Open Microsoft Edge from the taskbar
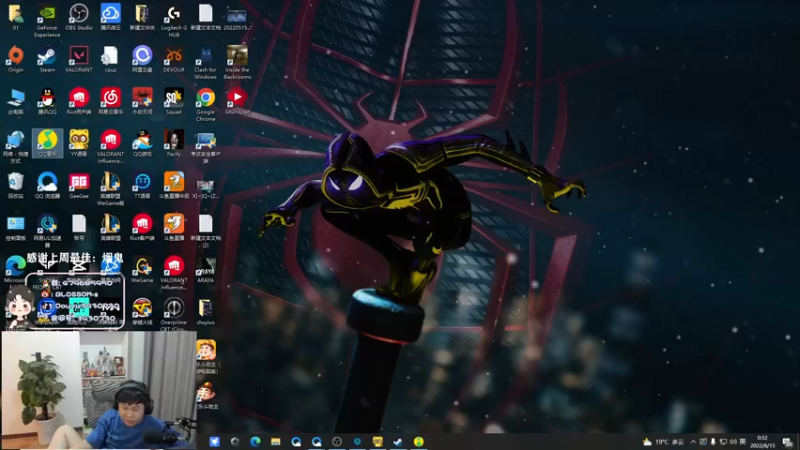Viewport: 800px width, 450px height. [x=255, y=441]
